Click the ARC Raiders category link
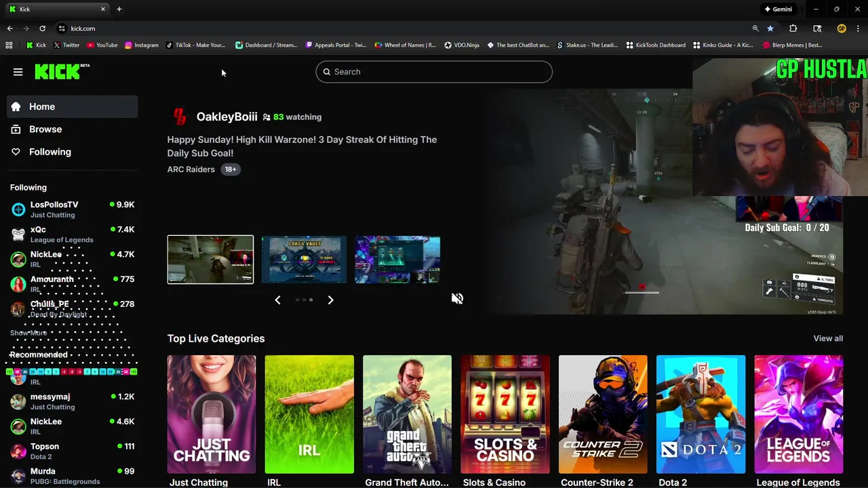 (191, 169)
